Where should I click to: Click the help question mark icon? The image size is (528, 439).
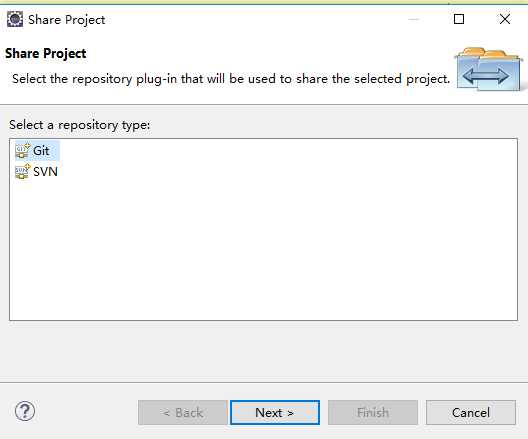pyautogui.click(x=25, y=411)
